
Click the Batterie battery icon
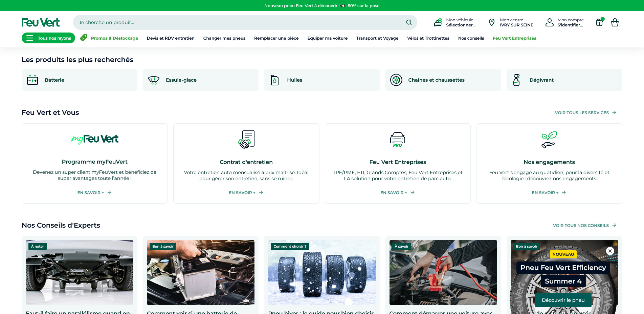(x=32, y=80)
